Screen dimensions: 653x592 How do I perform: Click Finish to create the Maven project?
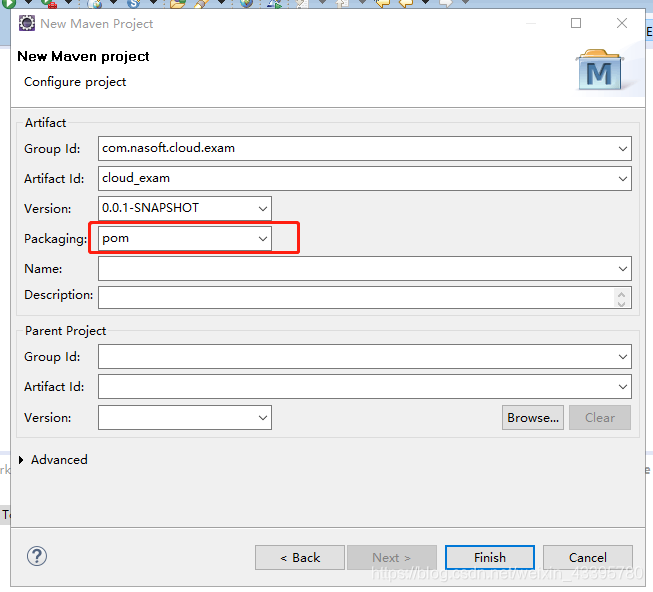490,557
